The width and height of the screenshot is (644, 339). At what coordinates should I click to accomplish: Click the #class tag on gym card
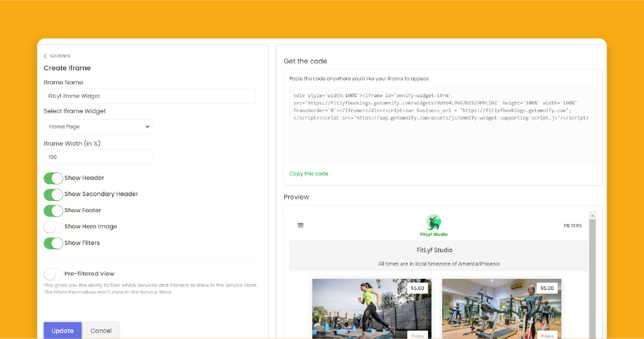click(x=547, y=336)
